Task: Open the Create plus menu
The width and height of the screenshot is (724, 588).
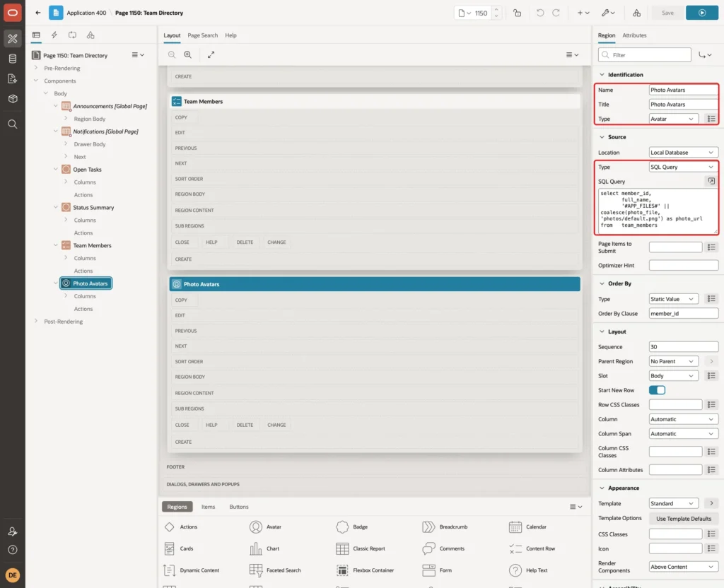Action: coord(583,13)
